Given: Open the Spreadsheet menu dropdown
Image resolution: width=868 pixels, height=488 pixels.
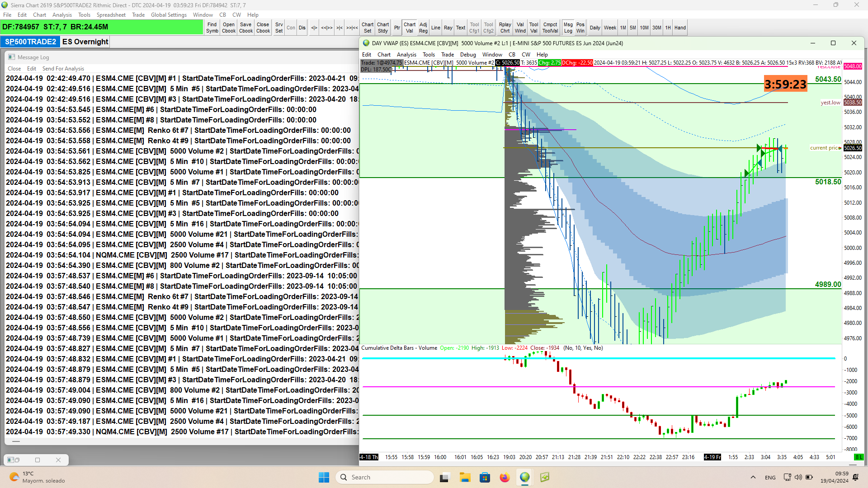Looking at the screenshot, I should 111,15.
